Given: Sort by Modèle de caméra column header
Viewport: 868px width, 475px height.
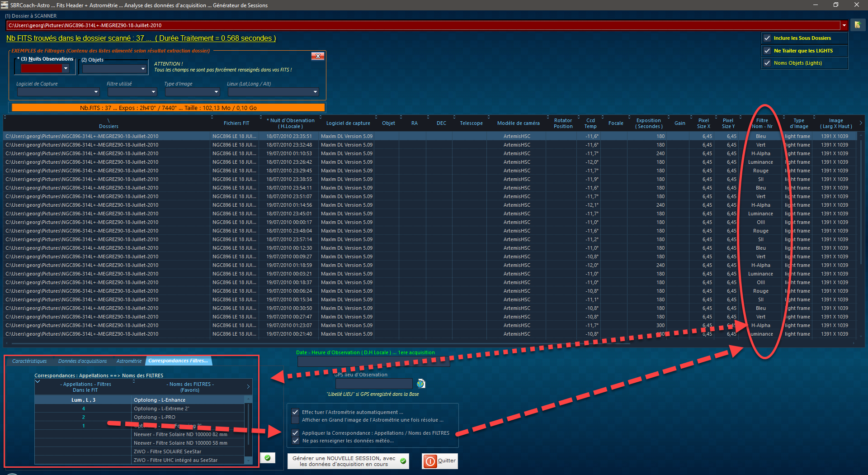Looking at the screenshot, I should point(518,123).
